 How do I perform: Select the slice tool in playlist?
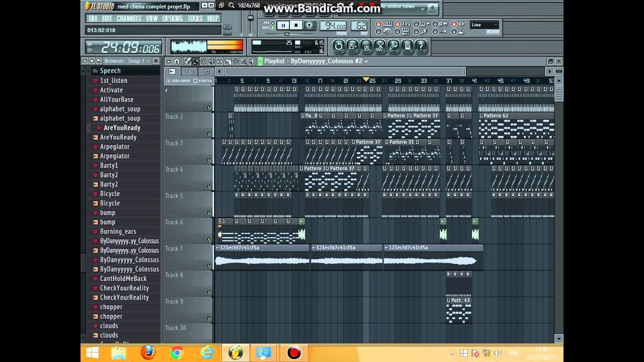(x=227, y=61)
